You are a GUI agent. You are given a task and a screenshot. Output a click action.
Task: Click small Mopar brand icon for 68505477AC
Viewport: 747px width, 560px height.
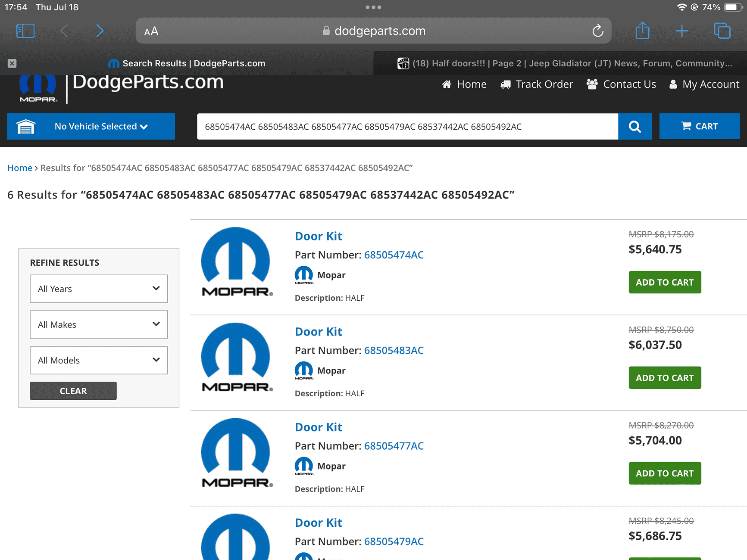coord(304,466)
